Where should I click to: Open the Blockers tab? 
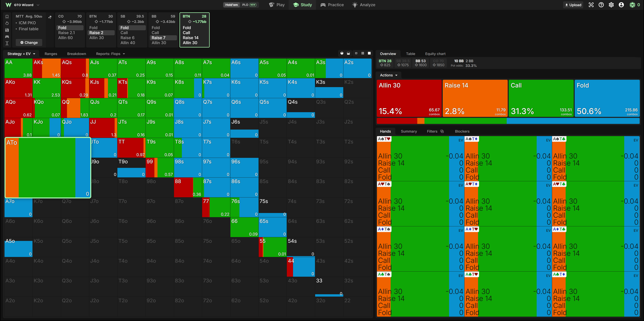click(x=462, y=131)
